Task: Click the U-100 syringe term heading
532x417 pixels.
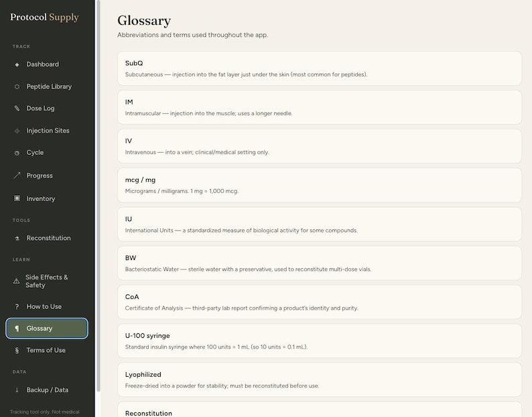Action: [147, 335]
